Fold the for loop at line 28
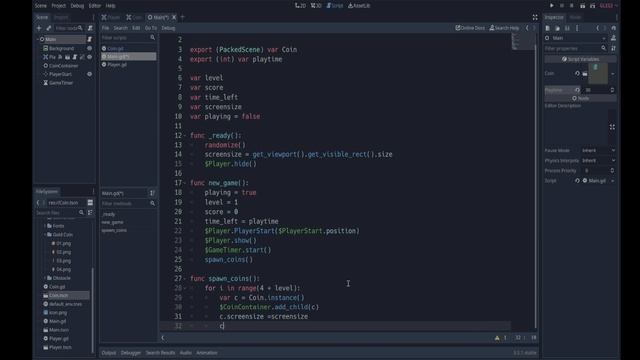The width and height of the screenshot is (640, 360). click(185, 288)
